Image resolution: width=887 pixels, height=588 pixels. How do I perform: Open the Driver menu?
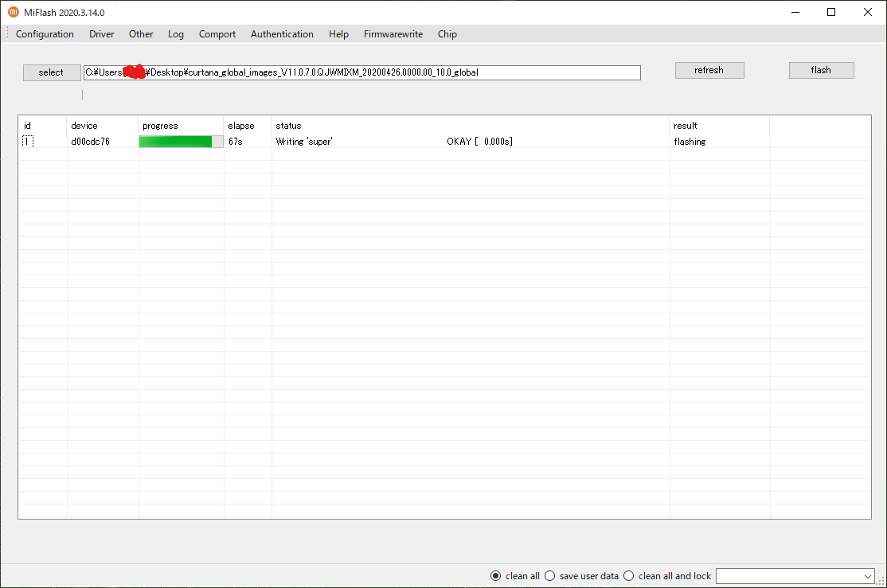pyautogui.click(x=101, y=34)
